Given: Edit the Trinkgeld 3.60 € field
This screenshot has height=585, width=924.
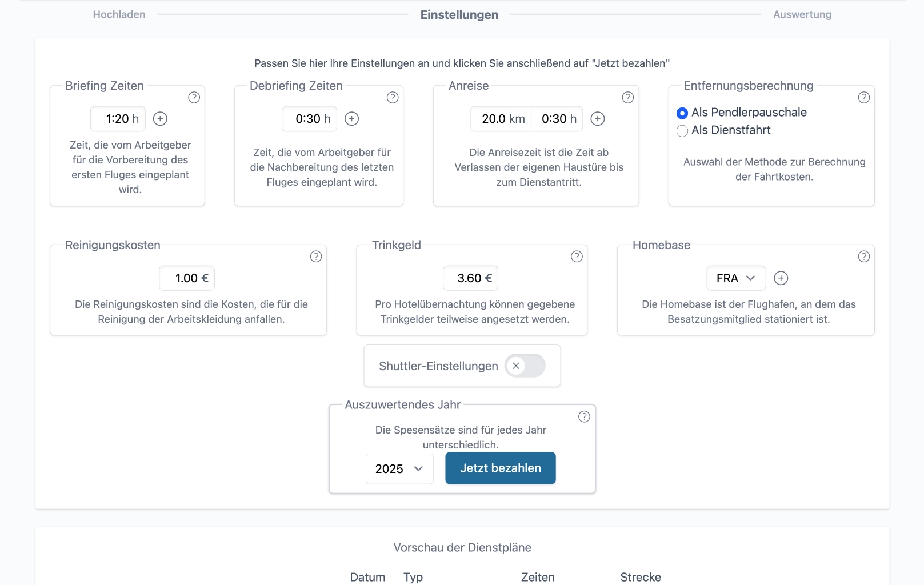Looking at the screenshot, I should click(x=470, y=278).
